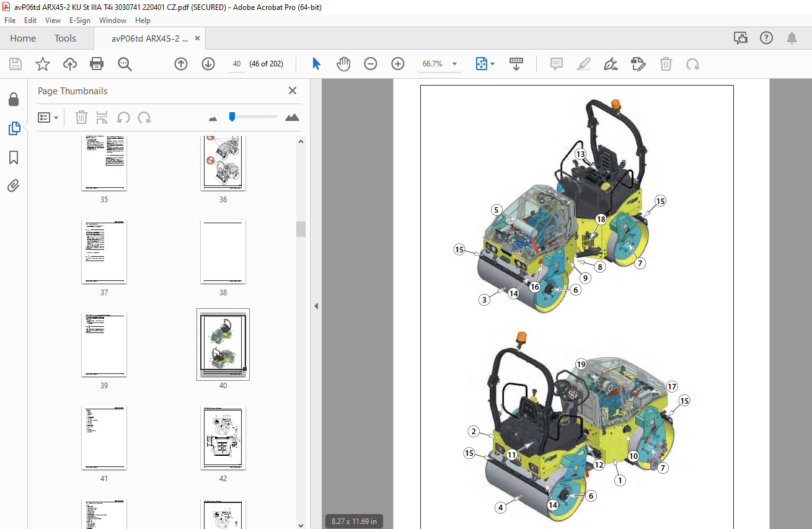The height and width of the screenshot is (529, 812).
Task: Close the Page Thumbnails panel
Action: pyautogui.click(x=293, y=91)
